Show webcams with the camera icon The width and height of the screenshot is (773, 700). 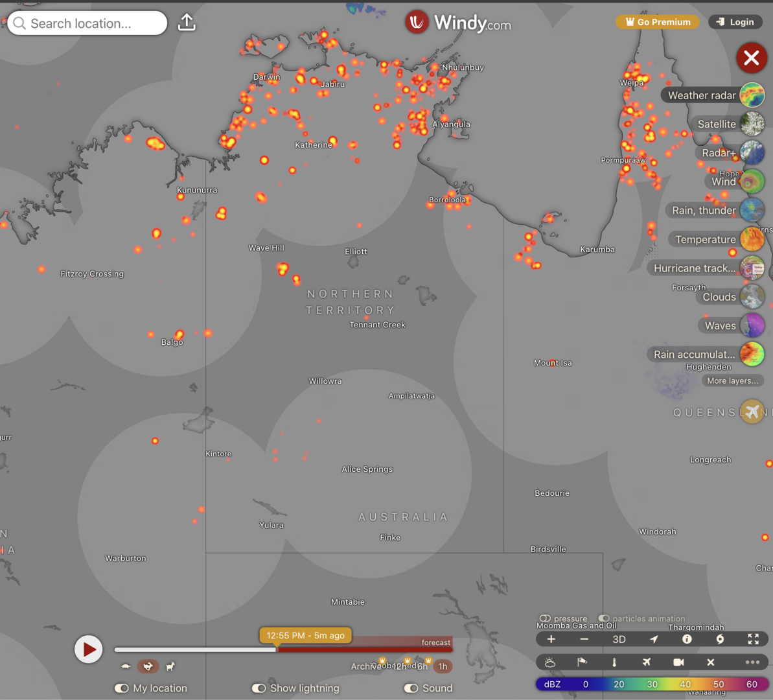point(678,662)
